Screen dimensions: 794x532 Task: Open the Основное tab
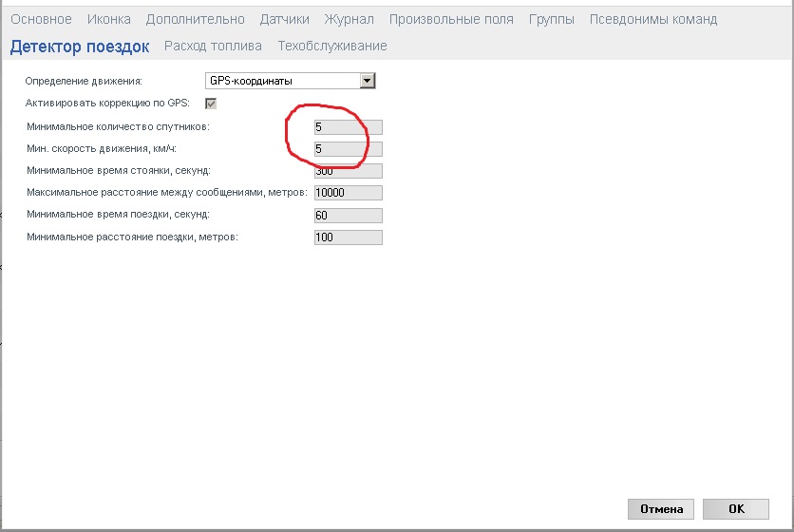tap(41, 19)
